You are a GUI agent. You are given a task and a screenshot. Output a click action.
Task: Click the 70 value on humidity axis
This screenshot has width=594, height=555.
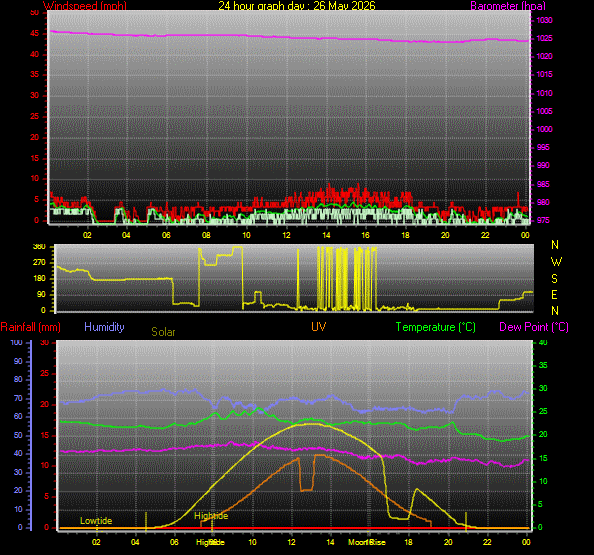tap(18, 398)
